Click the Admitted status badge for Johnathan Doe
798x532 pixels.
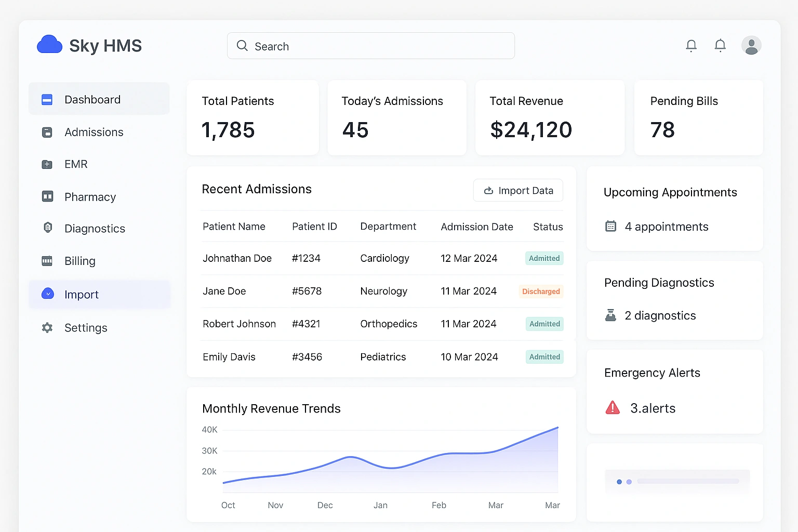point(544,258)
